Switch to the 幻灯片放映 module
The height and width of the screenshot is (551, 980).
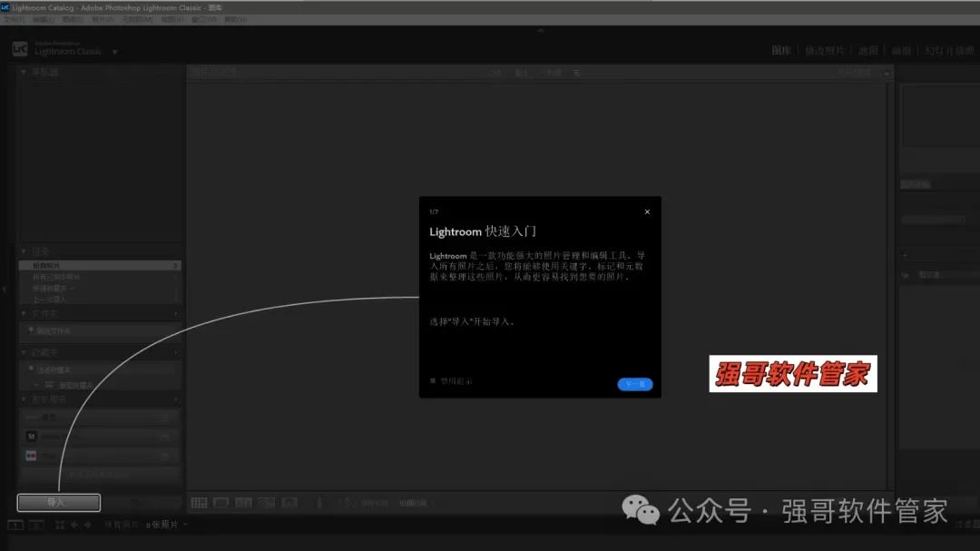coord(949,51)
